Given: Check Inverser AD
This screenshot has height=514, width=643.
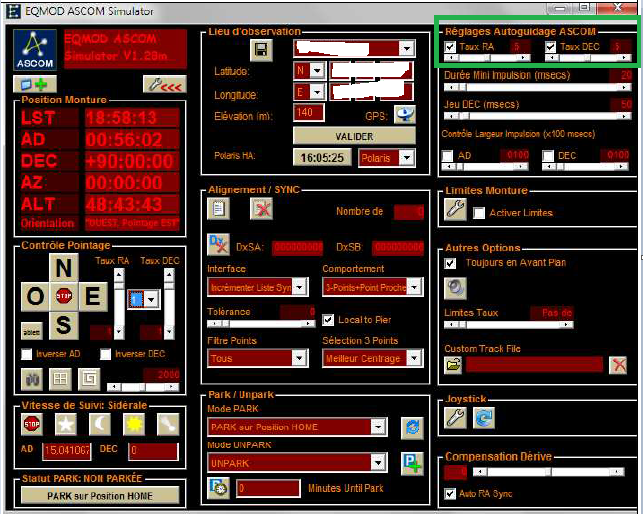Looking at the screenshot, I should pos(27,354).
